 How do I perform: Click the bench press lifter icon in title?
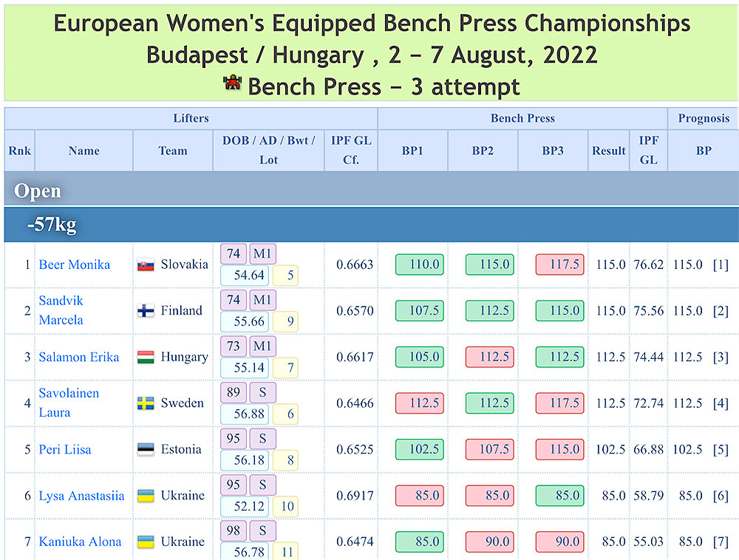click(232, 83)
